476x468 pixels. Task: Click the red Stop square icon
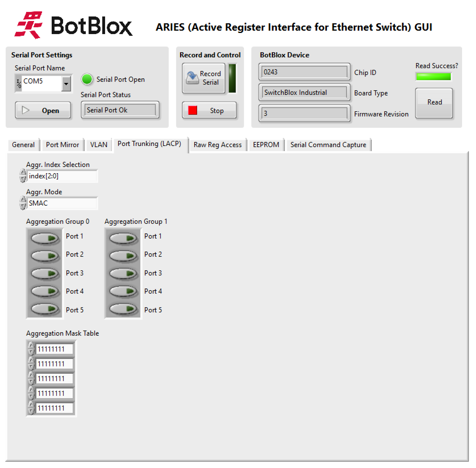[193, 110]
